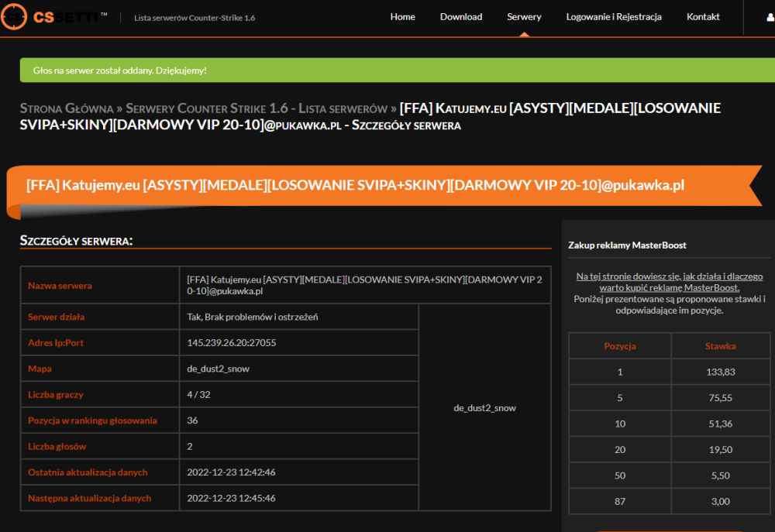Click the Zakup reklamy MasterBoost heading
Screen dimensions: 775x532
point(627,245)
